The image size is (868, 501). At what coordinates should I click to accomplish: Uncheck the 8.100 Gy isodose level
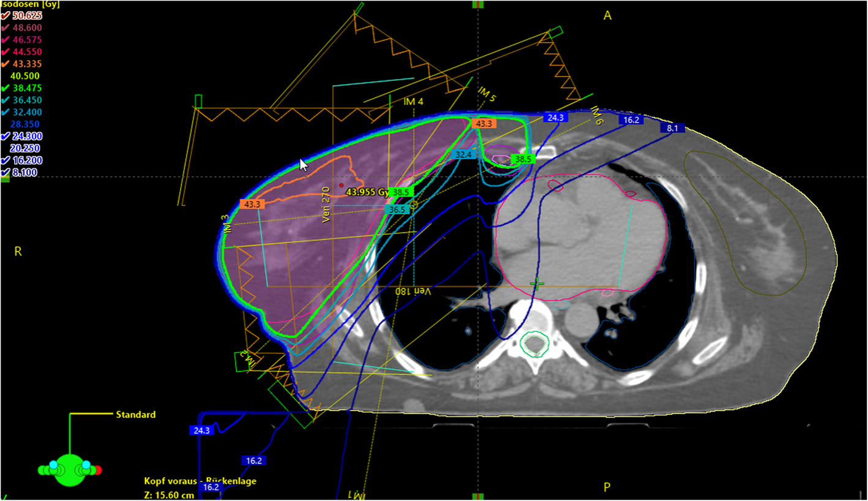click(6, 173)
